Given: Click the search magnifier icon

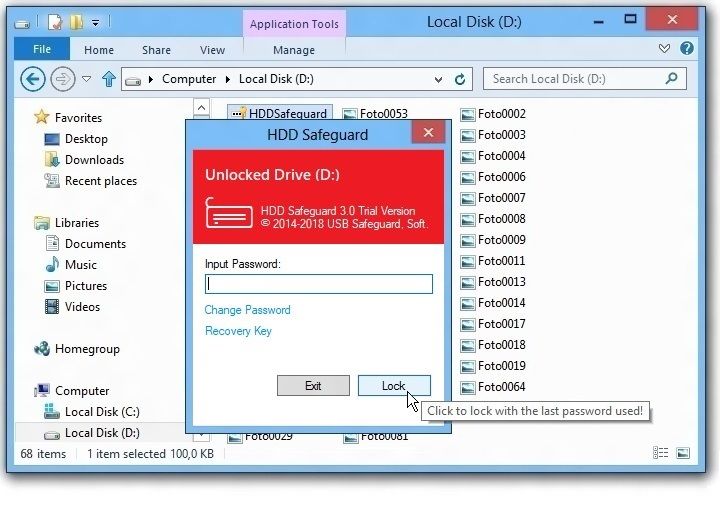Looking at the screenshot, I should (x=671, y=78).
